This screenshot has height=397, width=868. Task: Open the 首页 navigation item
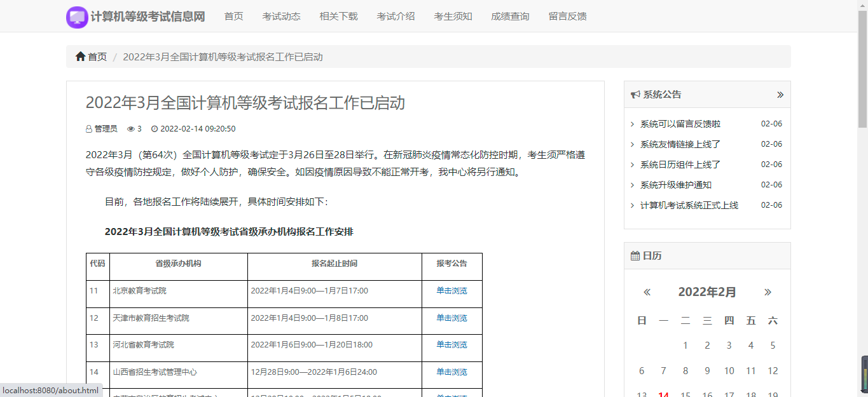(234, 16)
